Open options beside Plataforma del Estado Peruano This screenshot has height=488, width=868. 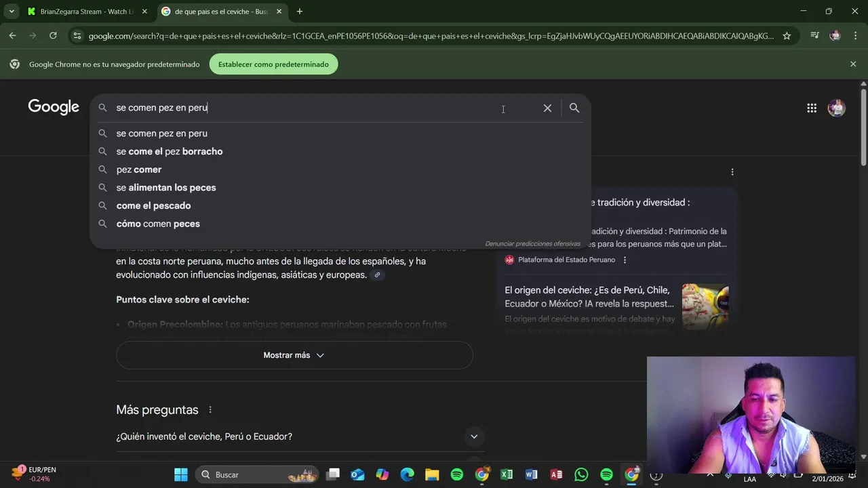[625, 260]
